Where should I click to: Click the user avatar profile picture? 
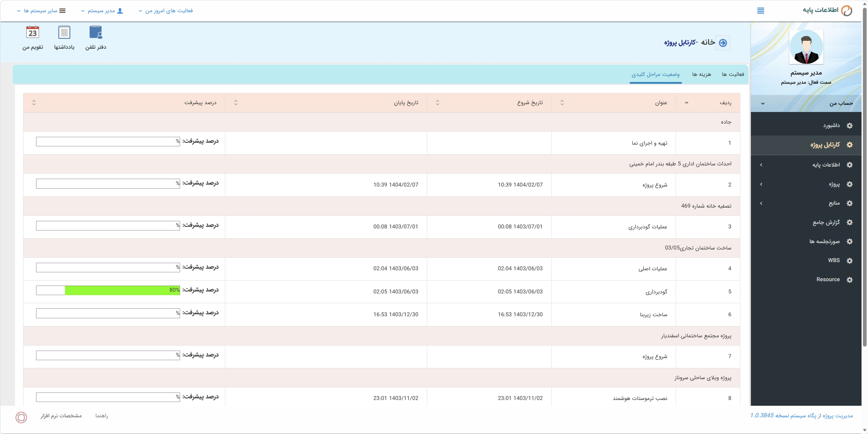click(806, 47)
